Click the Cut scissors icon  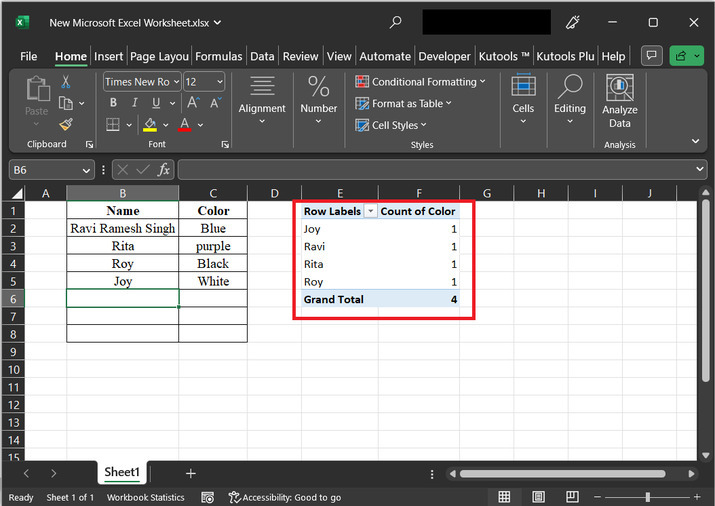(66, 82)
